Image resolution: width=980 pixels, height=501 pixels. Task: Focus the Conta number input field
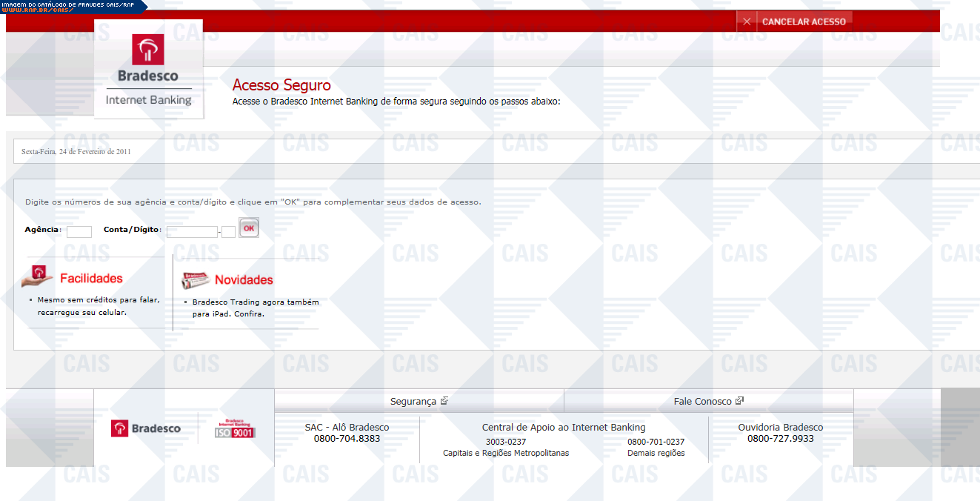[192, 231]
